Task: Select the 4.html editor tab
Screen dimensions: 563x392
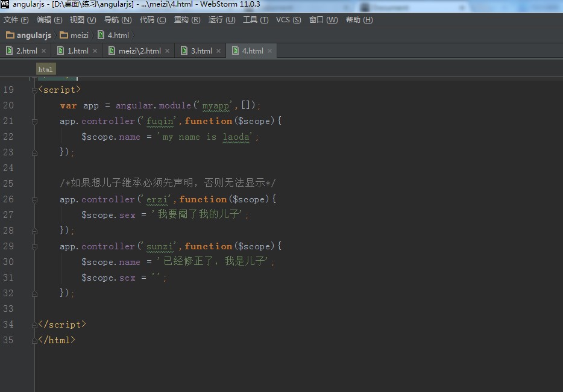Action: [x=253, y=51]
